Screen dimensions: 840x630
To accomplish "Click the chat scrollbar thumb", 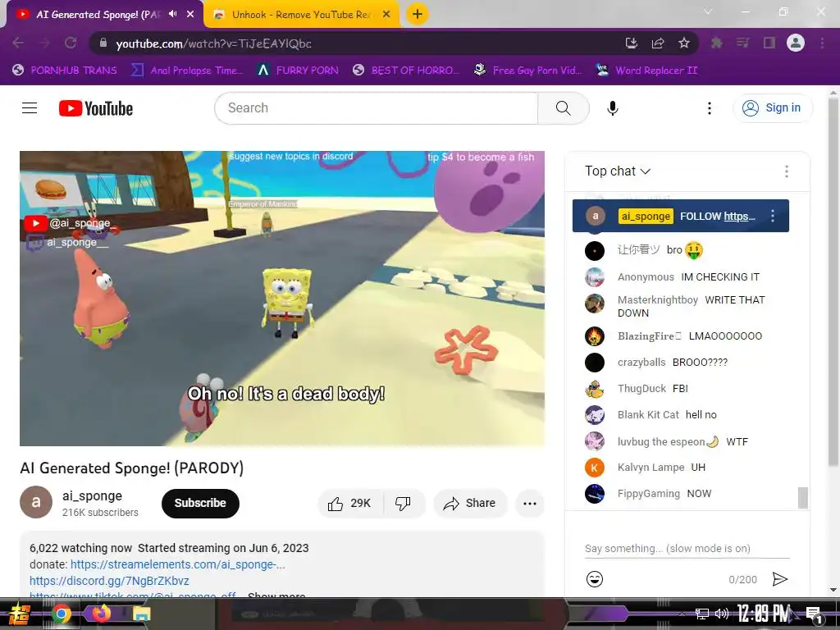I will [x=802, y=497].
